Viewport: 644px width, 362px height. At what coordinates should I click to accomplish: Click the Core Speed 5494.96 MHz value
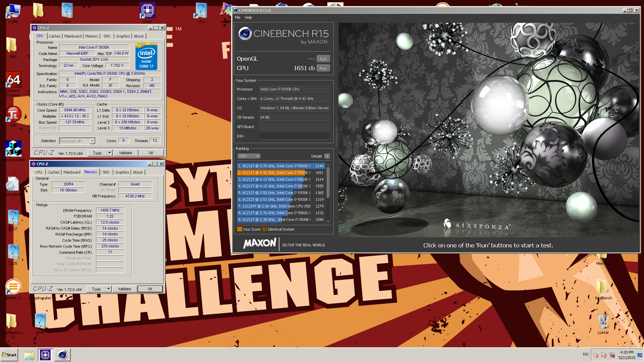click(75, 110)
